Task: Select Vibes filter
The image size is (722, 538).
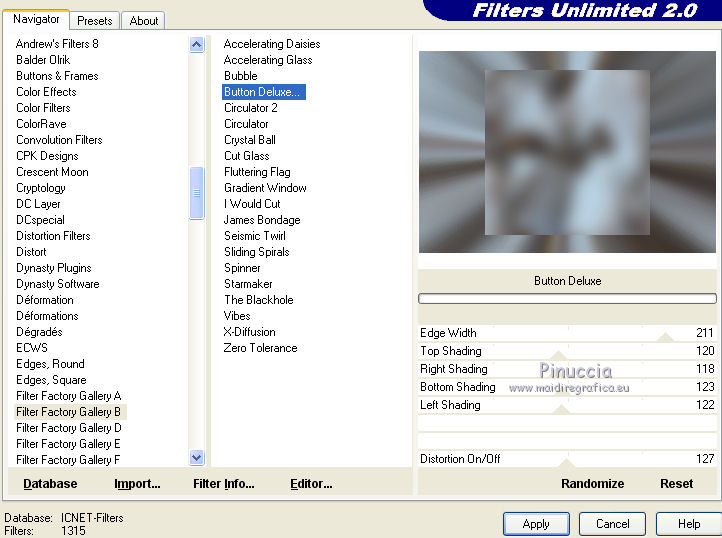Action: (237, 316)
